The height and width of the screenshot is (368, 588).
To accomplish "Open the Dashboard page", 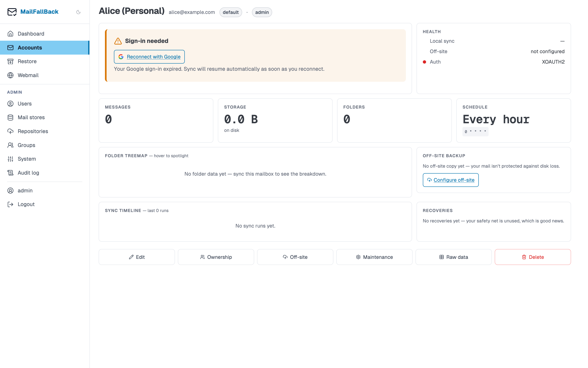I will click(x=45, y=34).
